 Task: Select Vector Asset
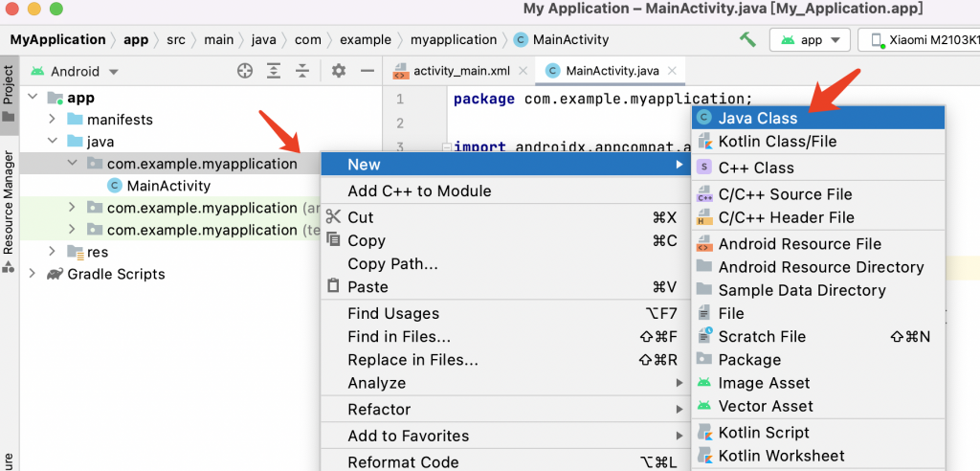point(818,406)
